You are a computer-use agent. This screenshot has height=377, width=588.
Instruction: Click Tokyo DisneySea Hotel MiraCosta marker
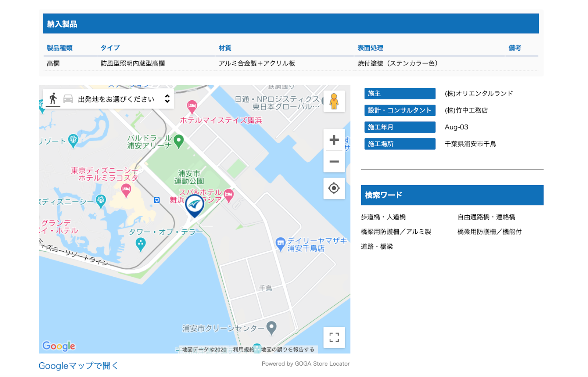tap(126, 190)
